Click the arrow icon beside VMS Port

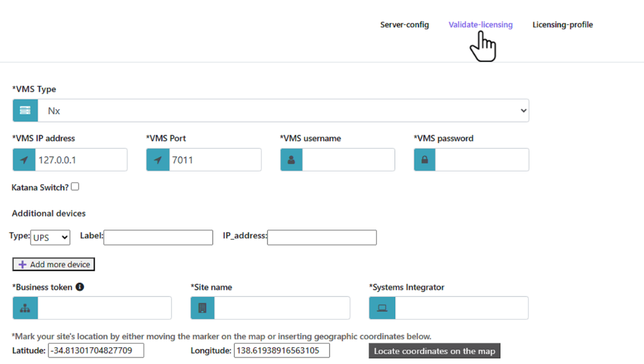coord(158,160)
